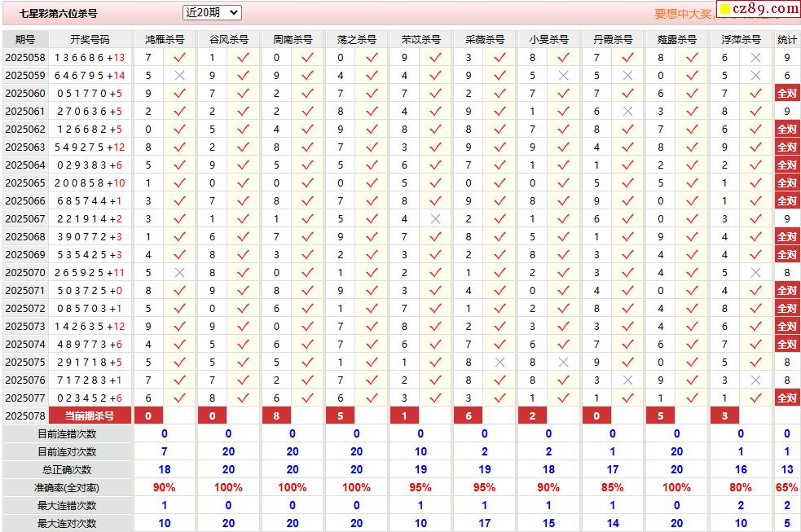Click the 90% accuracy under 鸿雁杀号
Image resolution: width=801 pixels, height=532 pixels.
pos(164,487)
